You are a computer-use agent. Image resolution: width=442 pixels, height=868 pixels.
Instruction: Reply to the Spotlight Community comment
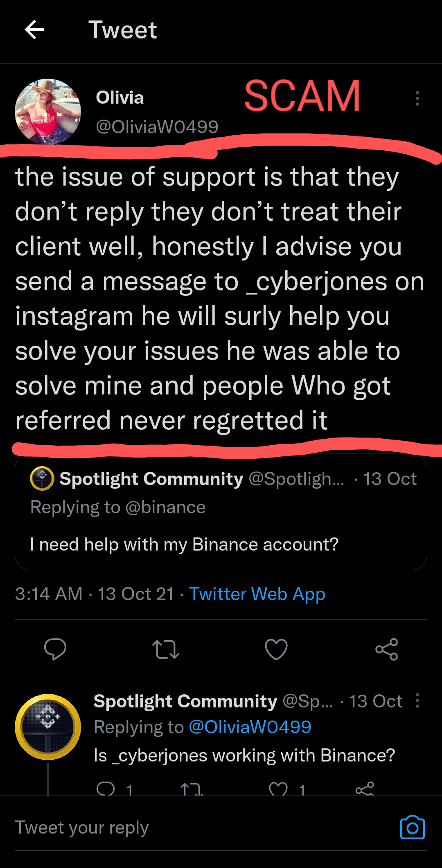(106, 789)
